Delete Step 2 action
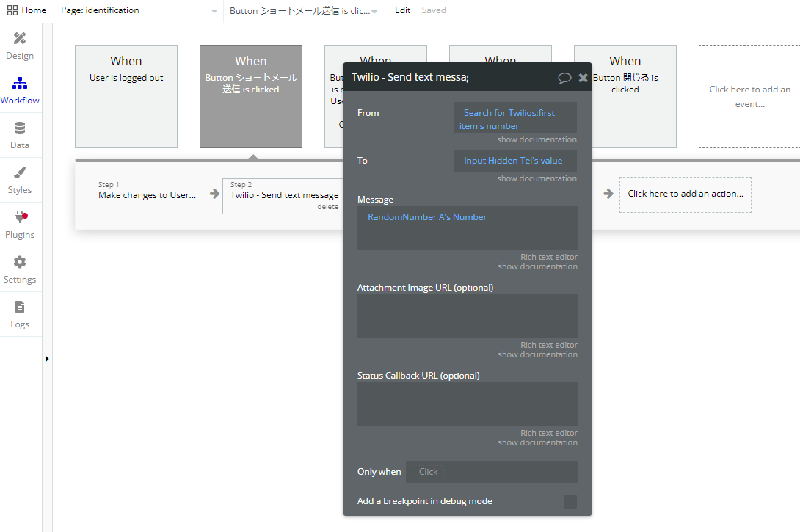This screenshot has height=532, width=800. pyautogui.click(x=327, y=207)
